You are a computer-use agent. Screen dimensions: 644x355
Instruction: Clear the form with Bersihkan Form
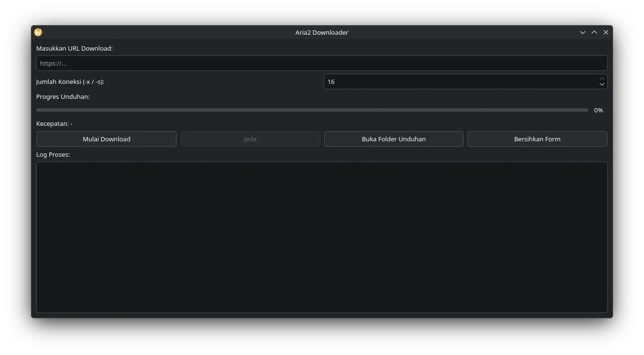[x=537, y=139]
